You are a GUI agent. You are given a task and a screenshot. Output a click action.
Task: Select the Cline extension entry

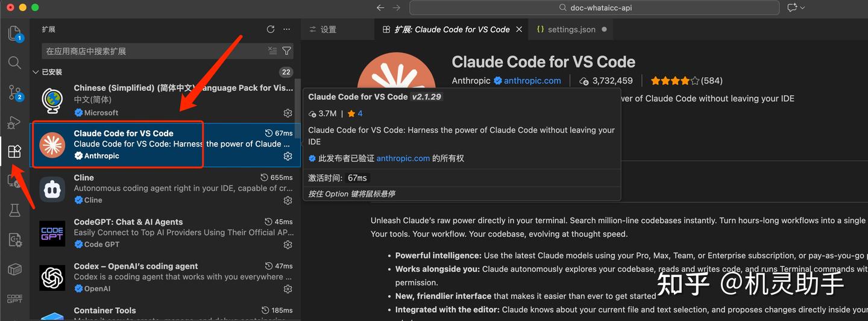pos(164,189)
